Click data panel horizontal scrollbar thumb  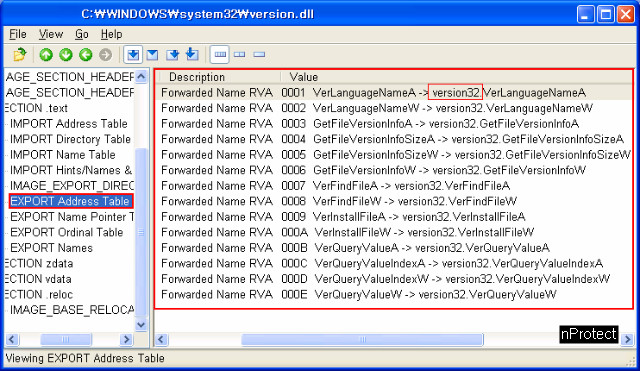[362, 339]
